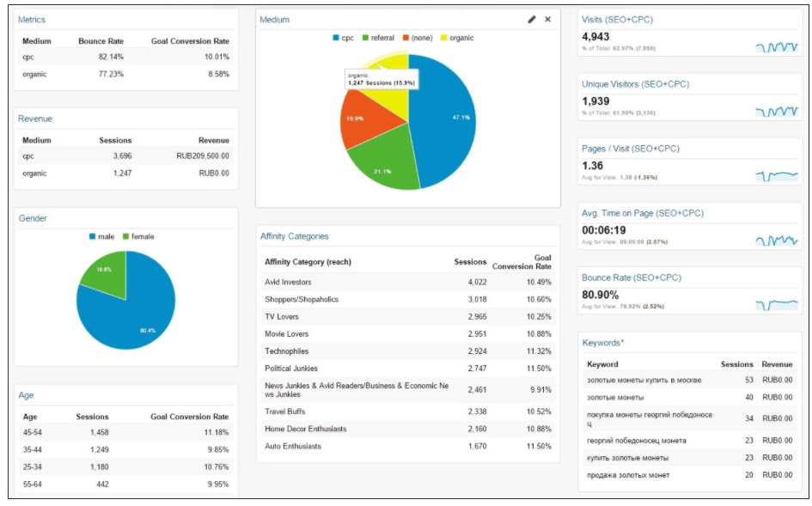Open the Revenue widget title
This screenshot has height=506, width=812.
point(35,119)
